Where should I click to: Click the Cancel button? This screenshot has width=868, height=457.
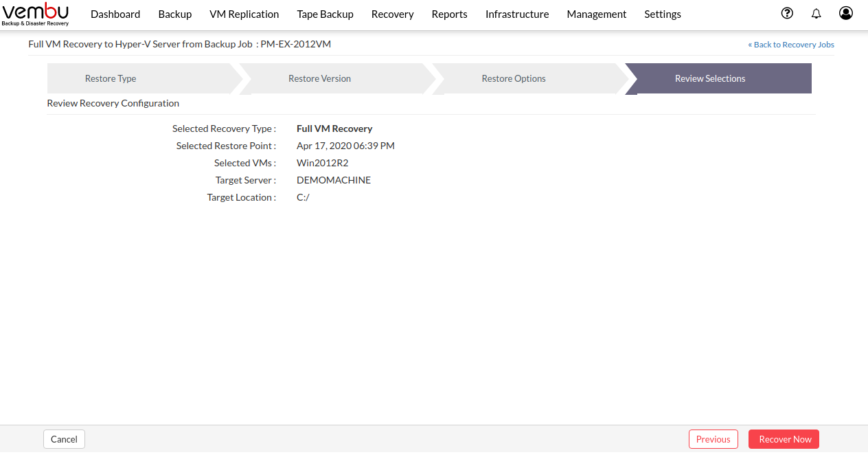(x=64, y=439)
